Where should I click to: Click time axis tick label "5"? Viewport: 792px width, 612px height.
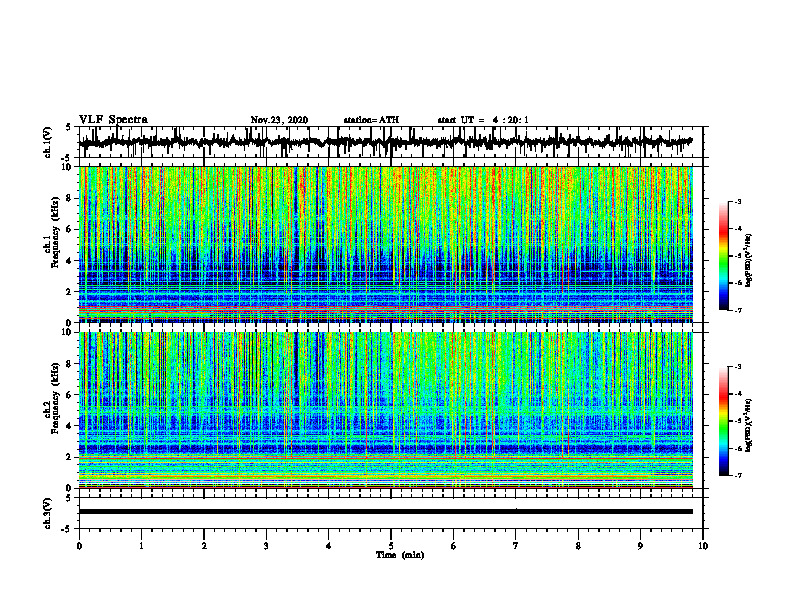391,546
